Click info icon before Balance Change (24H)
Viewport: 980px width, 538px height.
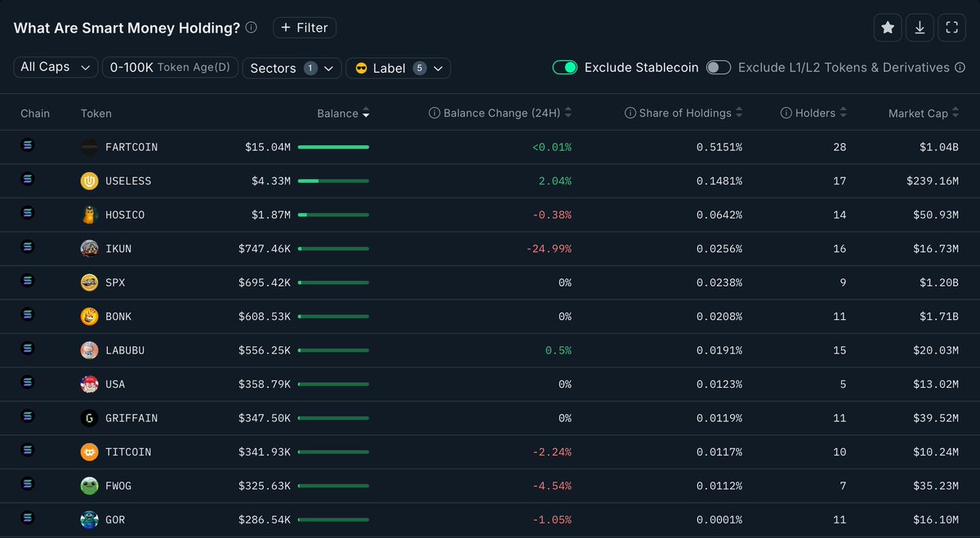coord(434,113)
